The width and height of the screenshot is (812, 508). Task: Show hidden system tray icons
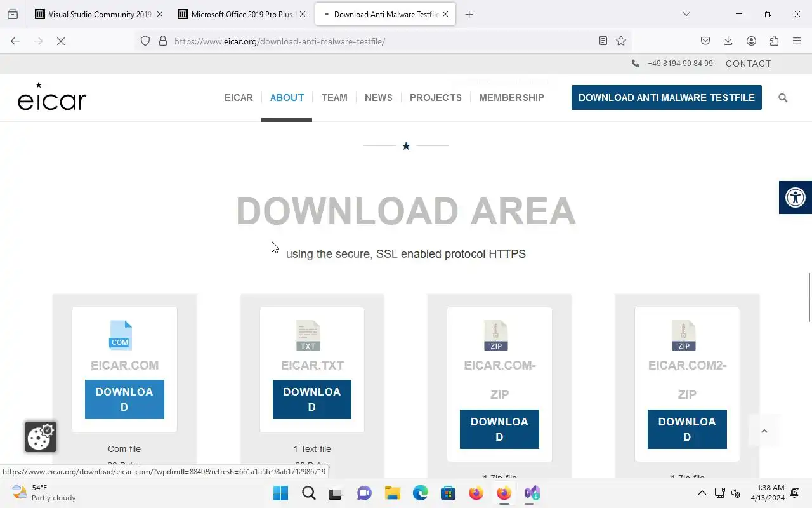(702, 493)
